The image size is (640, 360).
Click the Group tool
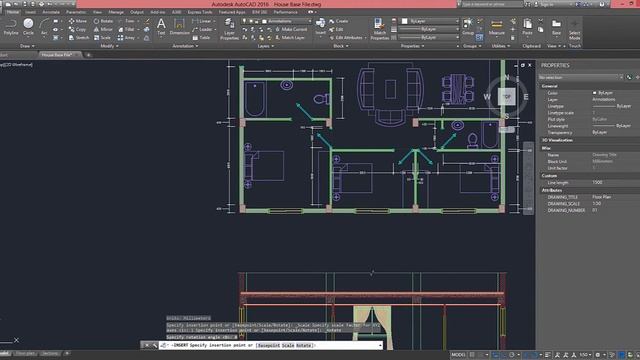click(468, 27)
